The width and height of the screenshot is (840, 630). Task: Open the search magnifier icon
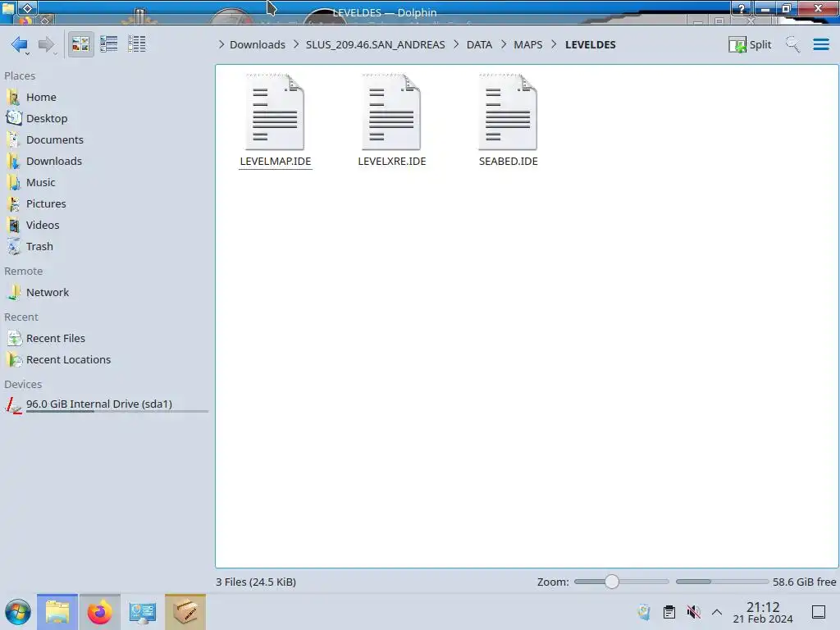pos(792,44)
